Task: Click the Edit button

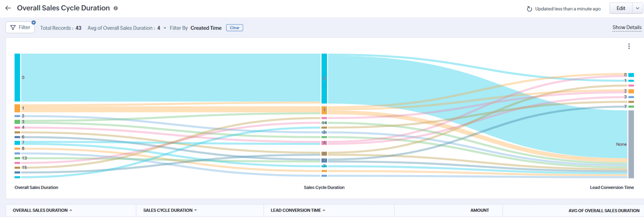Action: [621, 8]
